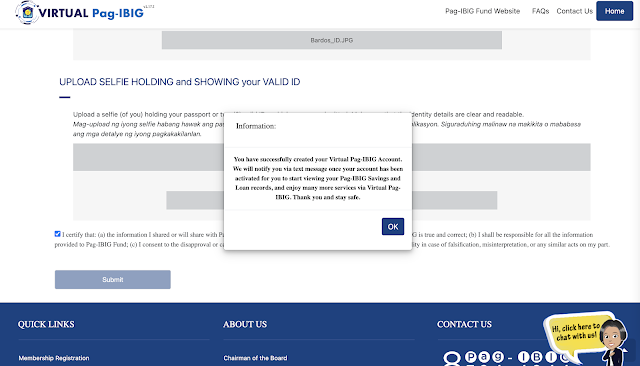Open Membership Registration quick link

point(54,358)
